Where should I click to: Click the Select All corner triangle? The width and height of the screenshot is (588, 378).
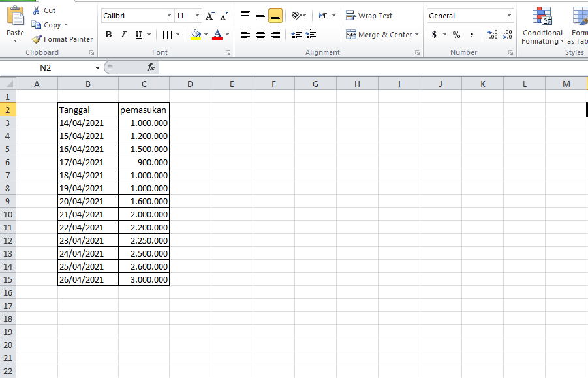[x=9, y=84]
